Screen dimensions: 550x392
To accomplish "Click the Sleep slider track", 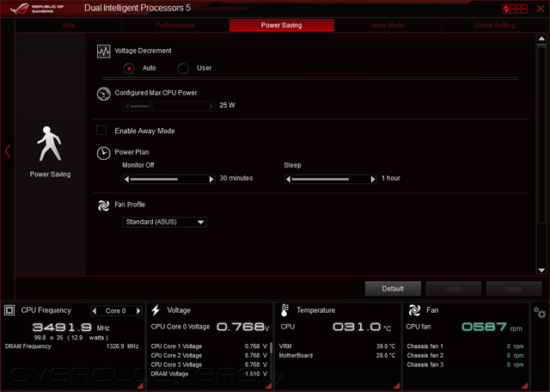I will 330,180.
